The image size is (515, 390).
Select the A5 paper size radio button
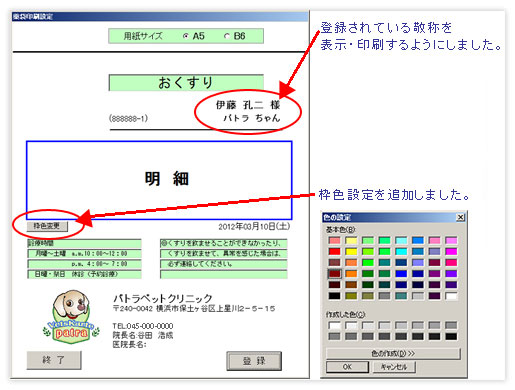pos(186,36)
